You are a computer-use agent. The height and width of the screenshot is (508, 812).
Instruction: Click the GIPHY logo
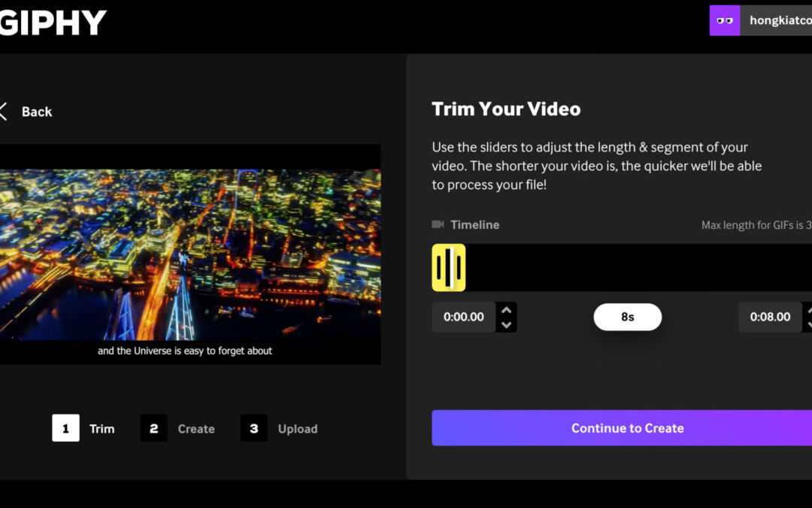[x=53, y=23]
